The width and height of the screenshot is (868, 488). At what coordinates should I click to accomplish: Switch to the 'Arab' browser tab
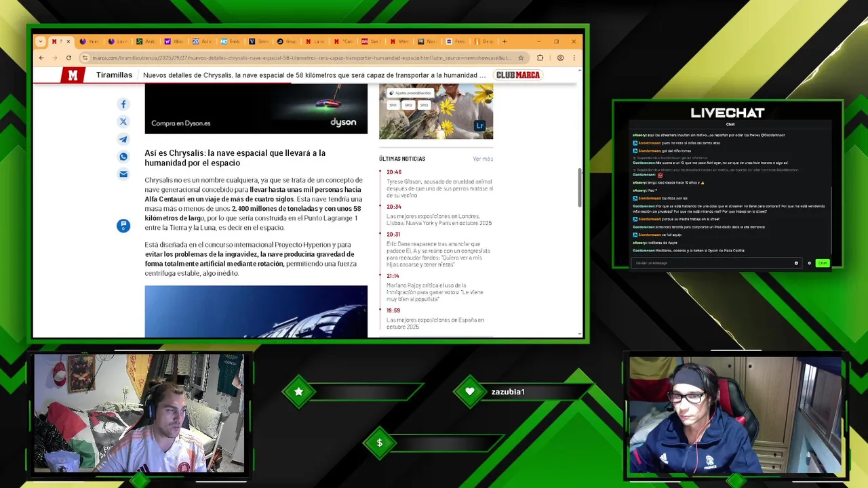(x=145, y=41)
